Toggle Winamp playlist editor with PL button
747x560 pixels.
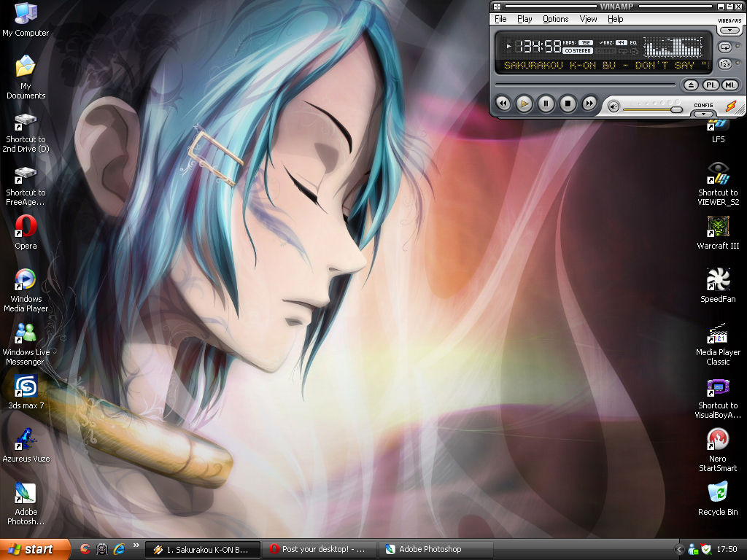point(711,85)
